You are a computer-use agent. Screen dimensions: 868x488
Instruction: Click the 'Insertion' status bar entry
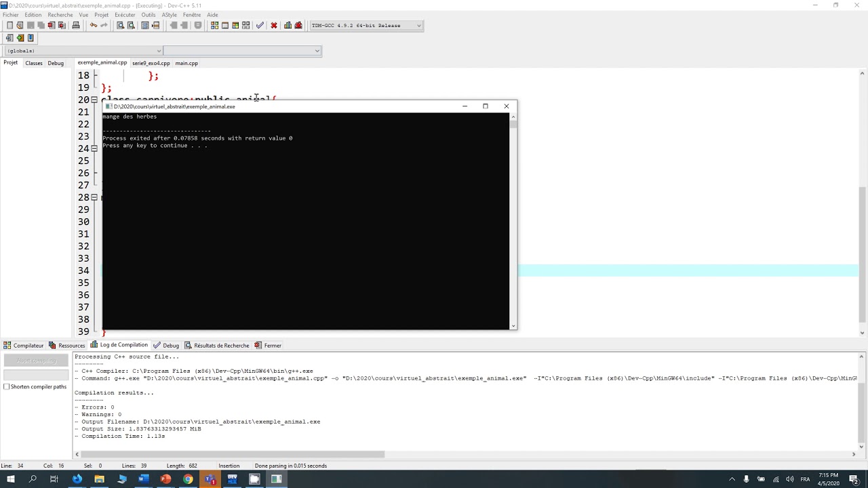coord(229,466)
